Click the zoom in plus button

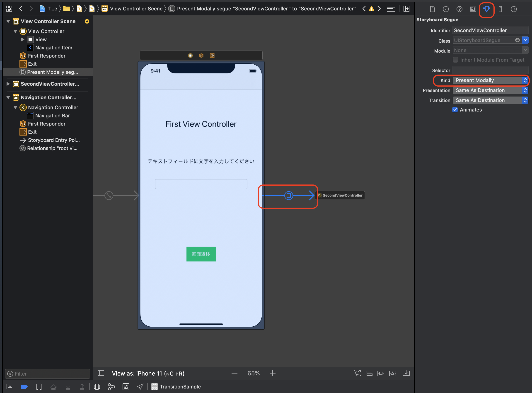[x=273, y=373]
